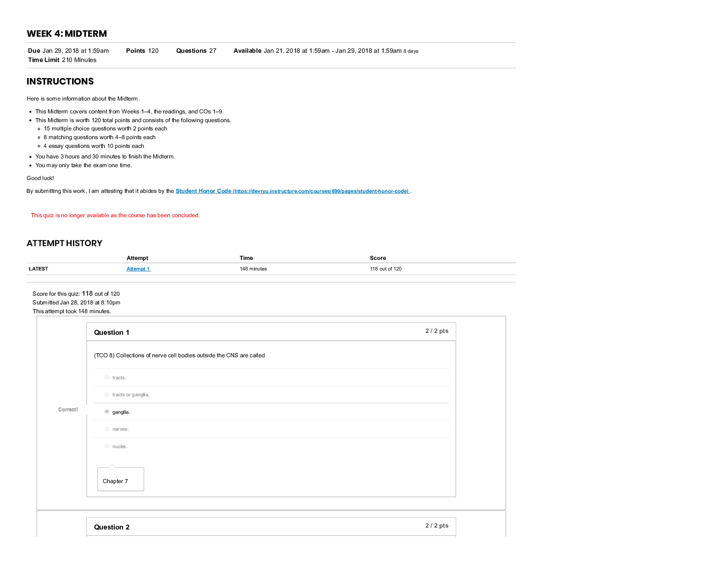This screenshot has height=563, width=728.
Task: Click the Question 1 header
Action: [x=112, y=332]
